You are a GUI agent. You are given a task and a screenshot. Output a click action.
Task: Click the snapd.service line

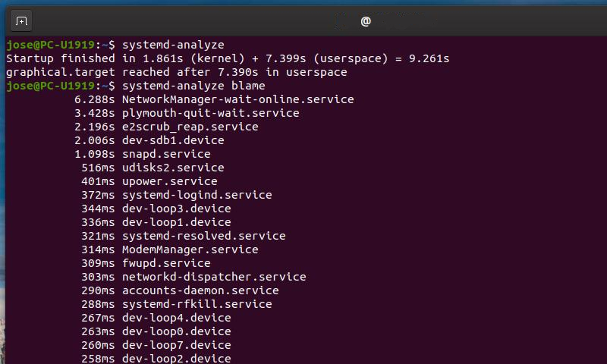click(x=143, y=154)
